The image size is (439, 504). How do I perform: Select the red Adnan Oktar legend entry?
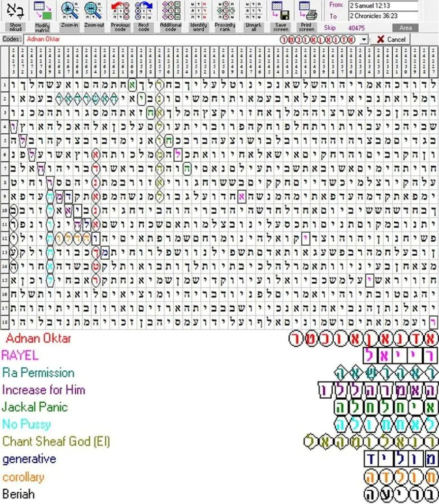pos(38,338)
